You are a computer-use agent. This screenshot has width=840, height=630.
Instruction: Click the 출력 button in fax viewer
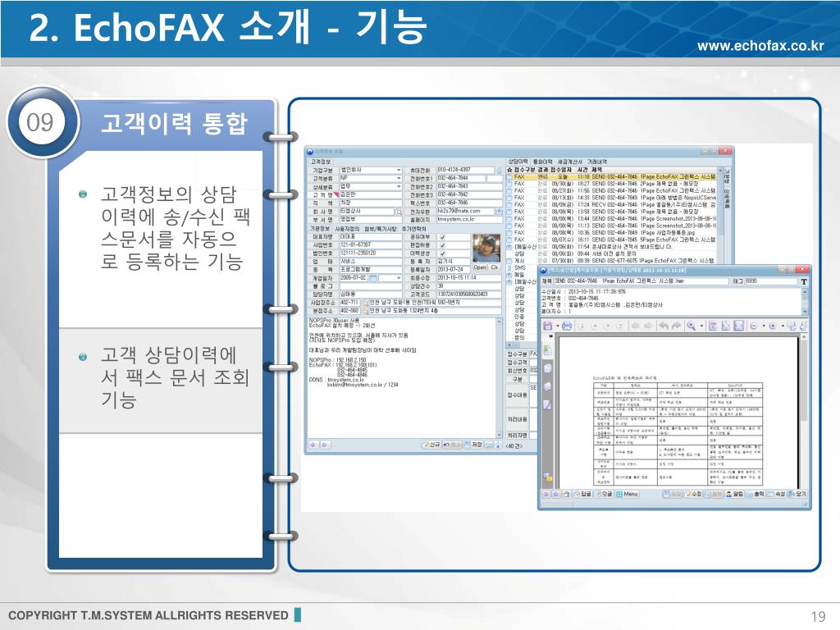click(756, 494)
